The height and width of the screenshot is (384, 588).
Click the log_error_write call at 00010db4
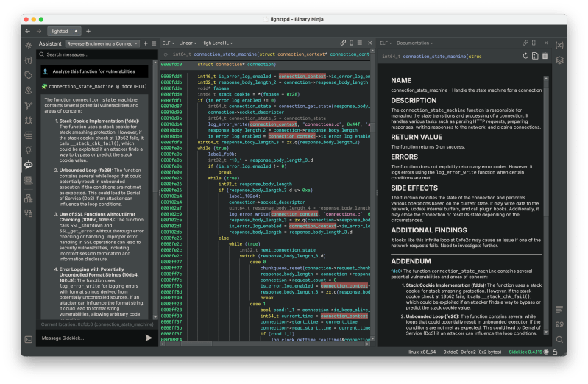228,124
